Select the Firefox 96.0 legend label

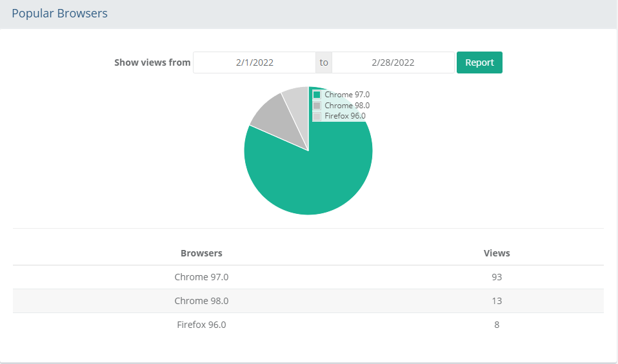tap(345, 117)
